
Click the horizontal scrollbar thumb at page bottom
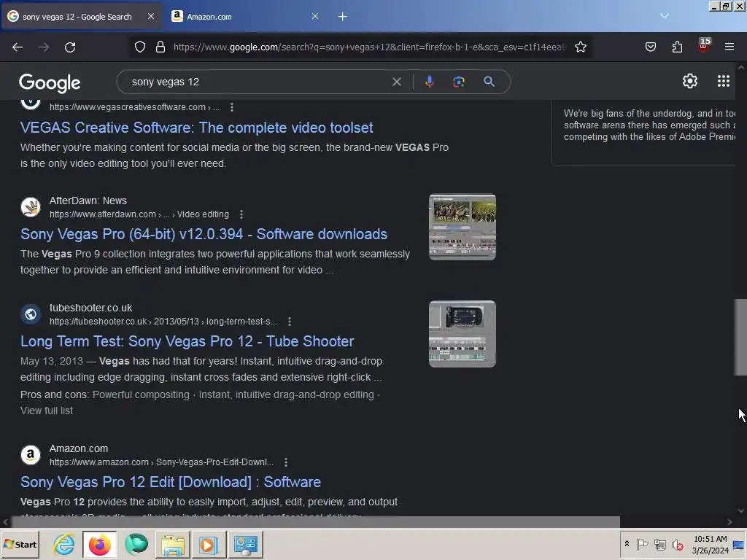pyautogui.click(x=315, y=522)
